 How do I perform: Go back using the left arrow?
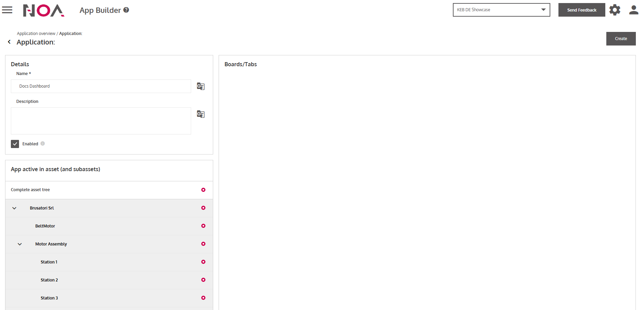coord(9,42)
